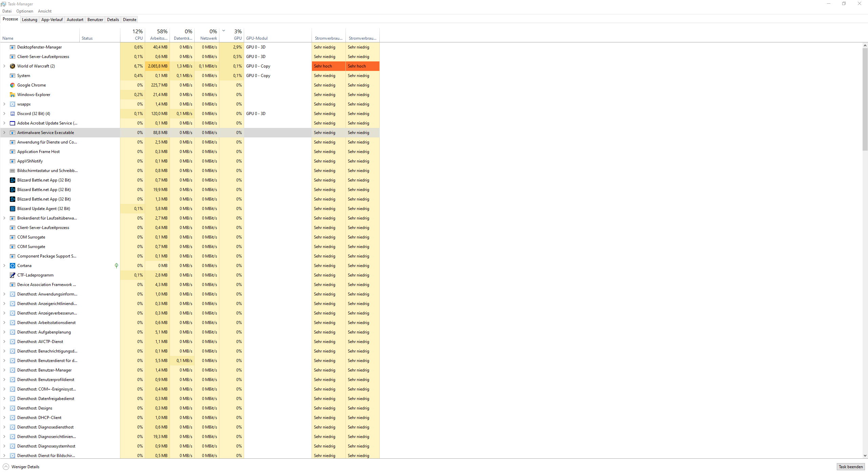Click the CTF-Ladeprogramm pen icon

[x=13, y=275]
